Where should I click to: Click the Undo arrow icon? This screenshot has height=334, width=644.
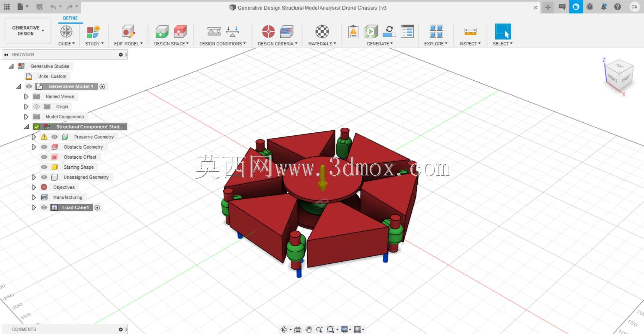pos(53,7)
